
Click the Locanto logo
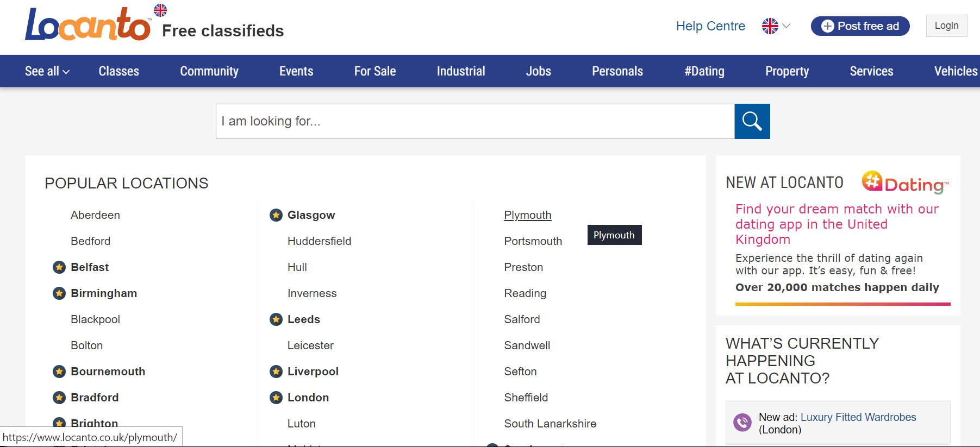click(x=88, y=24)
